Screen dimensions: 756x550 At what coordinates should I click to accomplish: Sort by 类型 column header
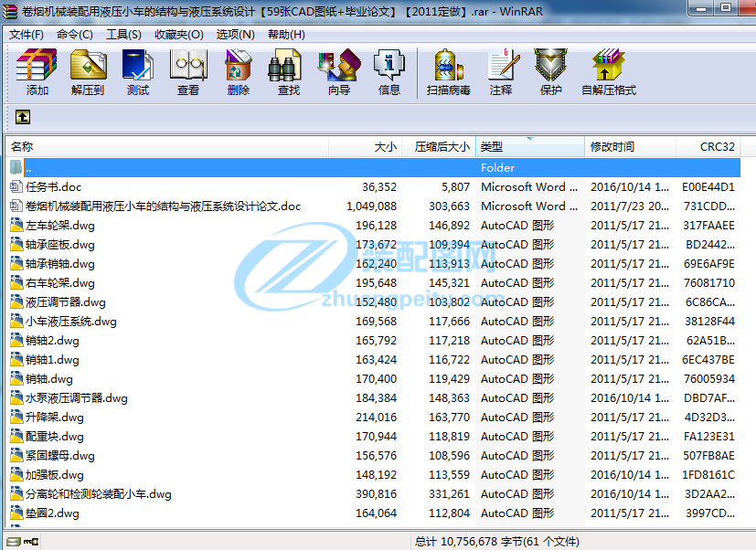(530, 146)
